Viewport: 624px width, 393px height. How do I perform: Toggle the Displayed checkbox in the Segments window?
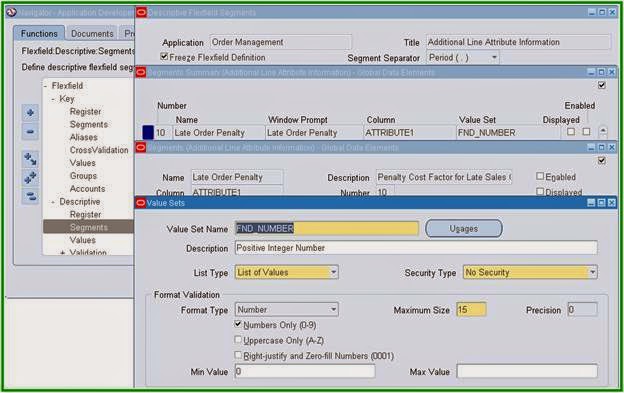pos(540,191)
